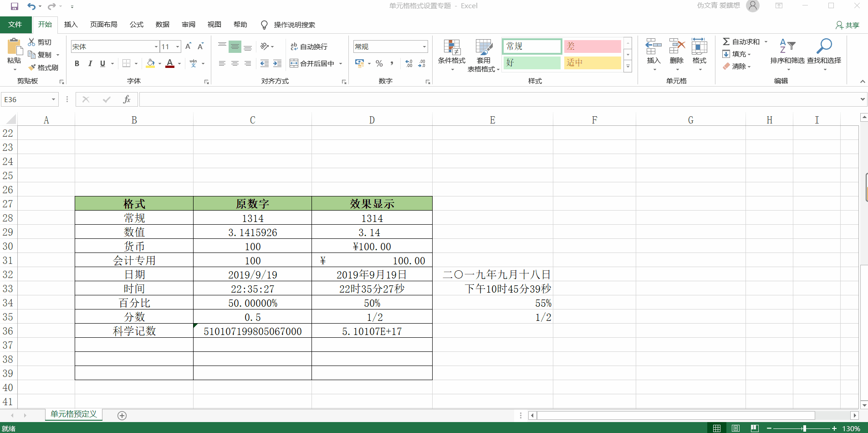Click the Undo arrow icon

click(x=31, y=6)
